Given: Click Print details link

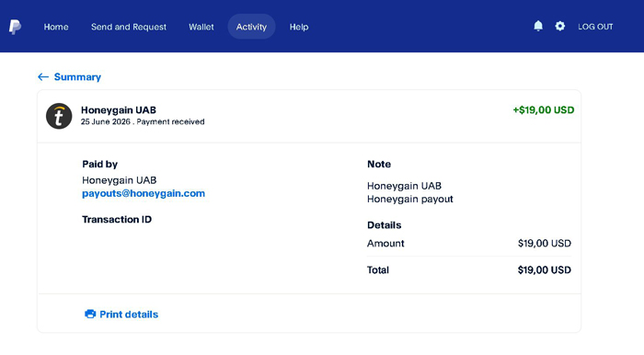Looking at the screenshot, I should coord(129,315).
